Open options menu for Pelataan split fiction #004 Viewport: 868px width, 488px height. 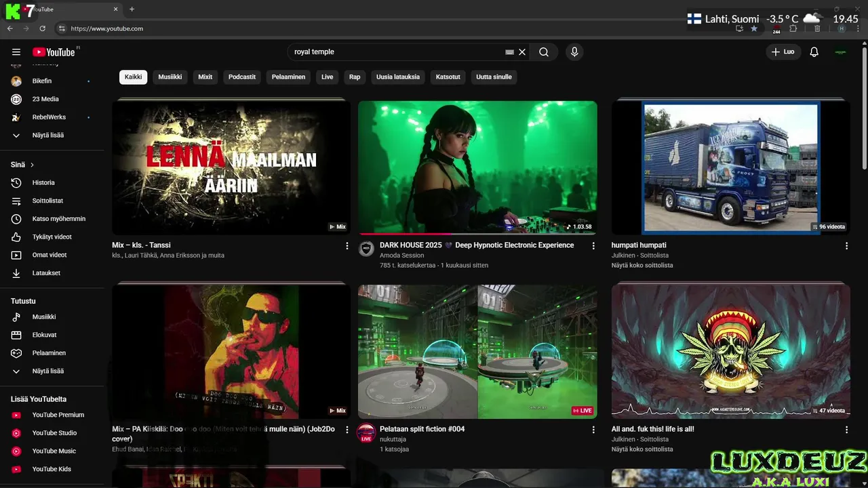(593, 430)
